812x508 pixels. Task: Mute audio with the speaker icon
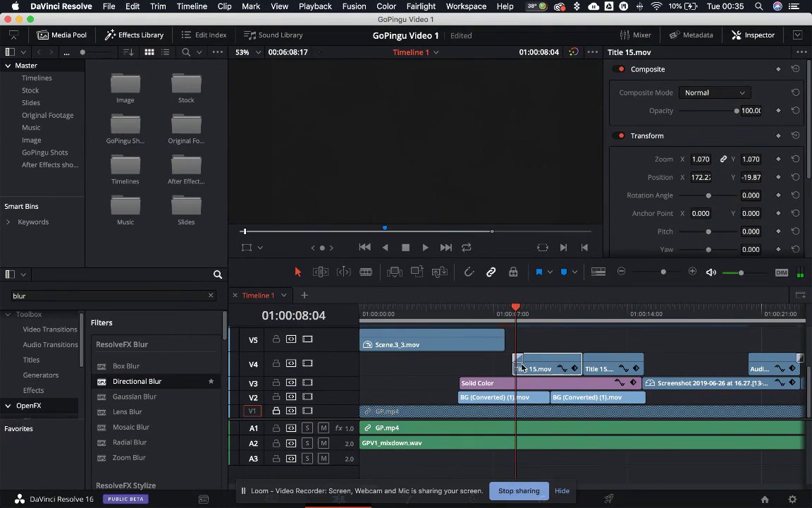(711, 272)
